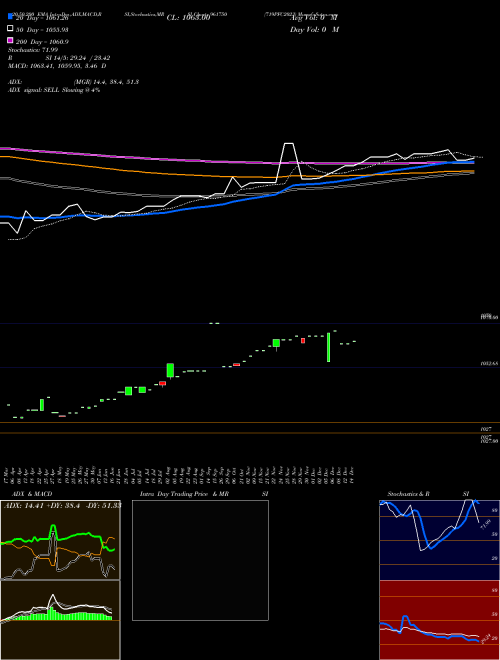Click the magenta 200 Day legend swatch
500x660 pixels.
[x=11, y=40]
